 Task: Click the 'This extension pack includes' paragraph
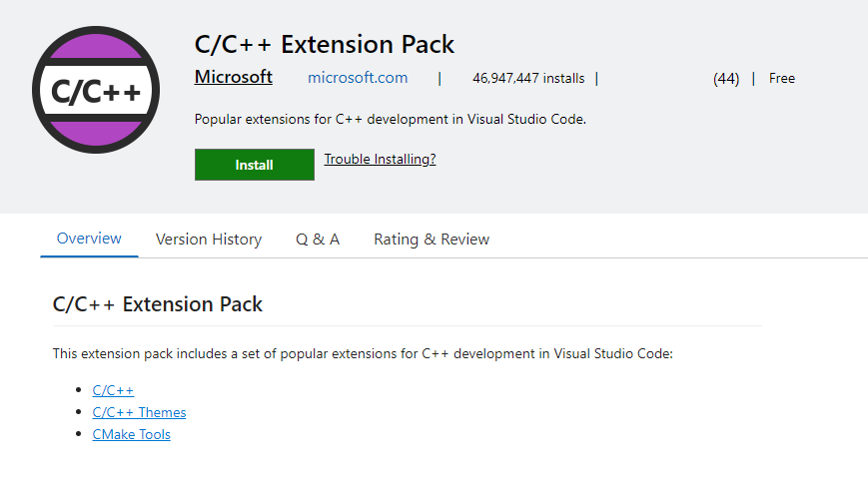pyautogui.click(x=363, y=353)
